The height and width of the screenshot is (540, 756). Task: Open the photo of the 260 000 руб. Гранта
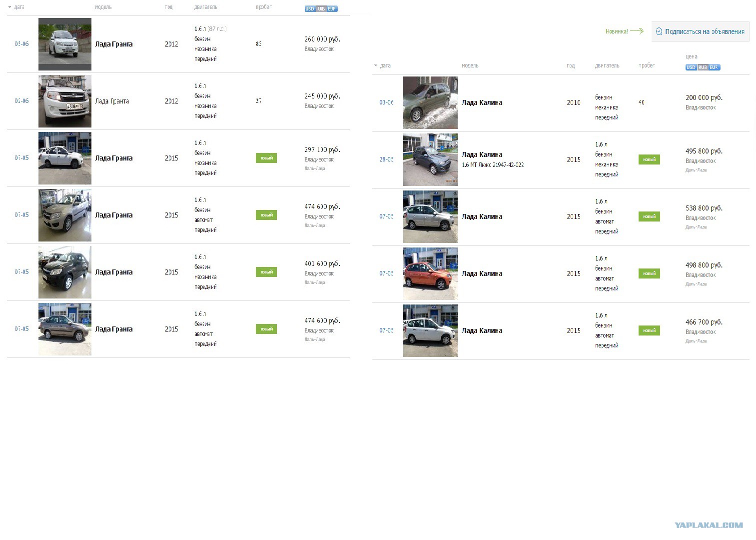65,44
